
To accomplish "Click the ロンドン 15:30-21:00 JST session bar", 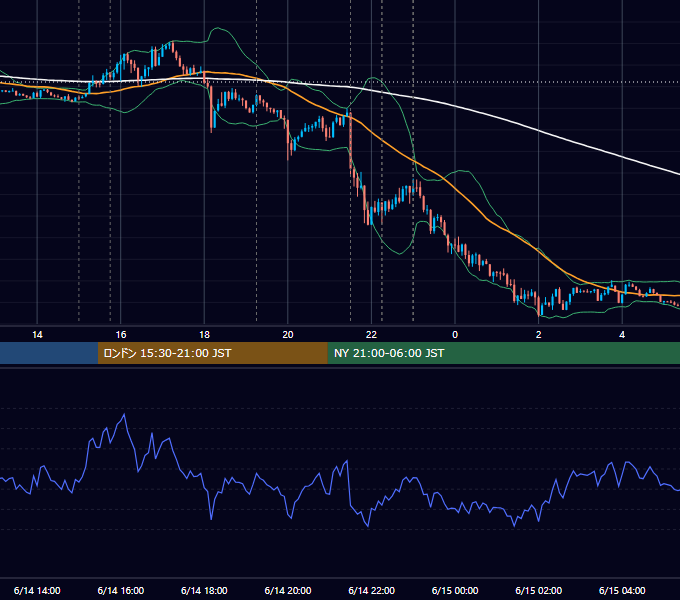I will (212, 353).
